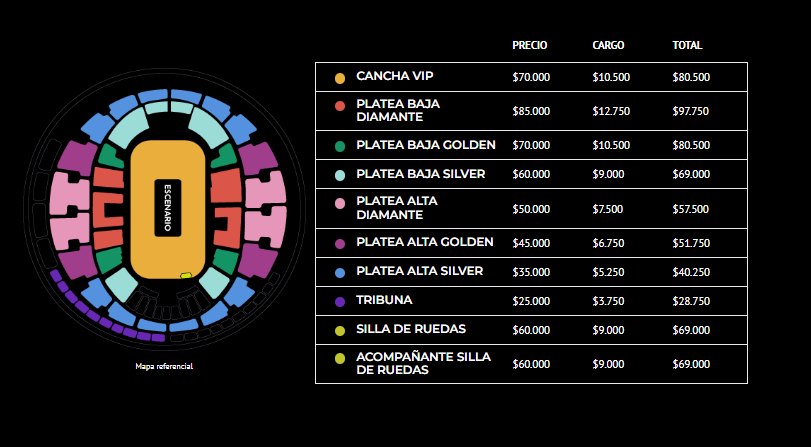
Task: Click the purple Tribuna legend dot
Action: click(340, 302)
